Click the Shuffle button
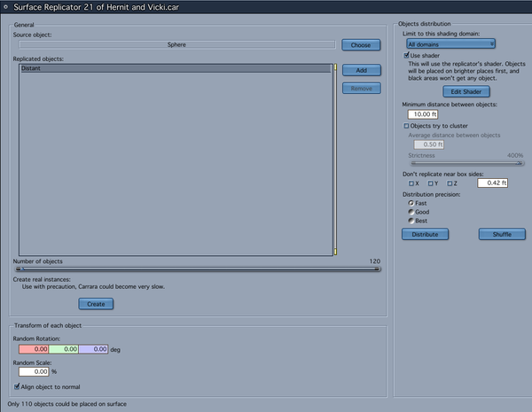This screenshot has height=412, width=532. point(502,234)
